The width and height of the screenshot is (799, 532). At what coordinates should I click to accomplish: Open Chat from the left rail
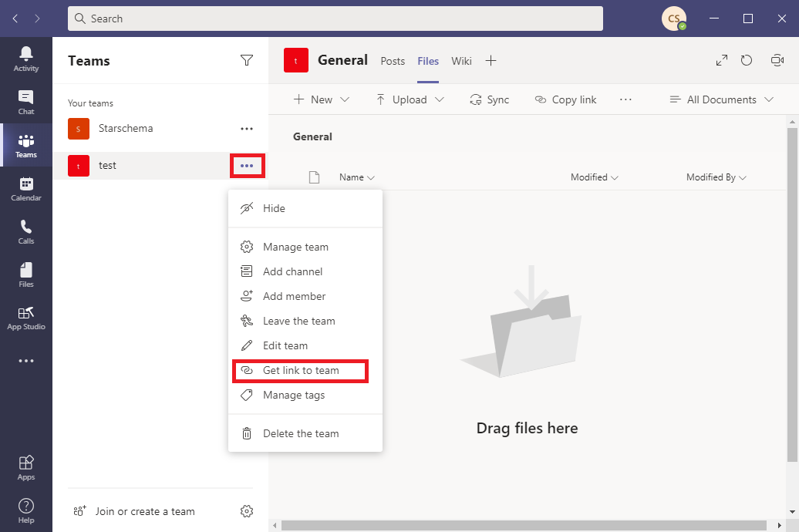point(26,103)
